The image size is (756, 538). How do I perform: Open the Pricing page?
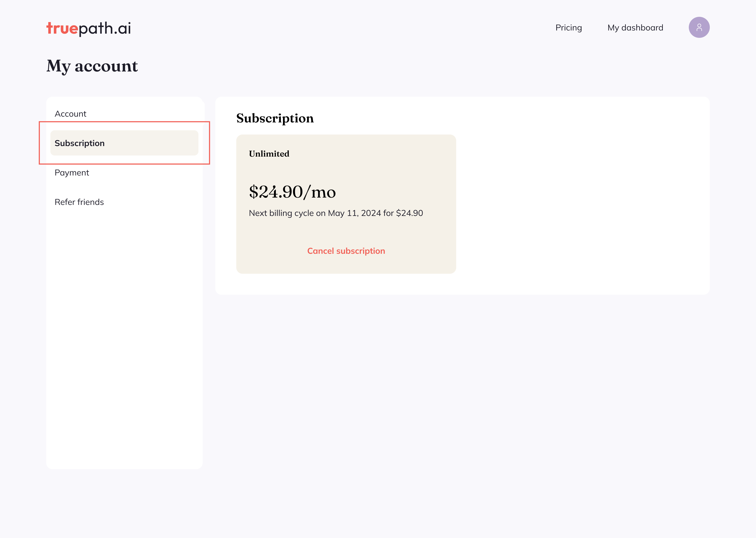568,28
